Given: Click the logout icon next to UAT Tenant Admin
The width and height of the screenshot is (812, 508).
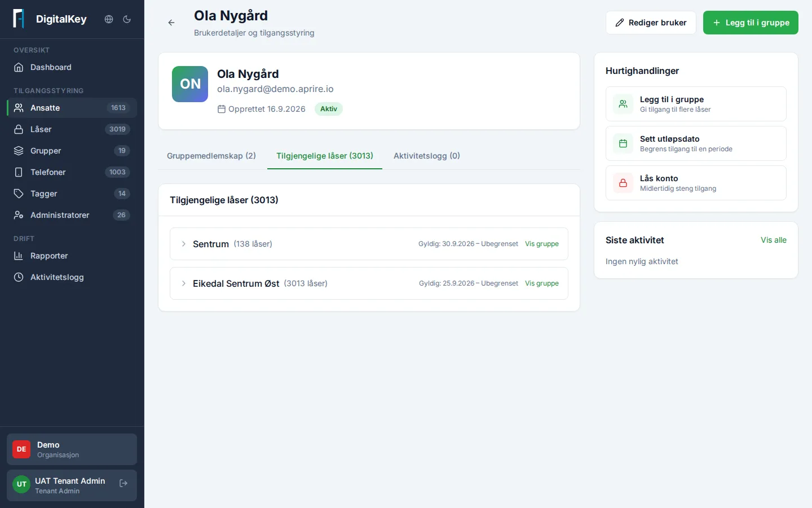Looking at the screenshot, I should tap(123, 483).
